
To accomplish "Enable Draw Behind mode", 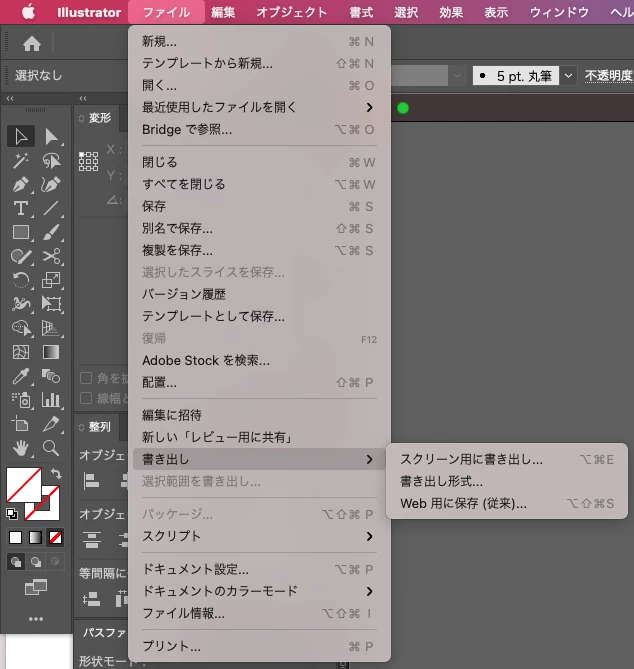I will (36, 562).
